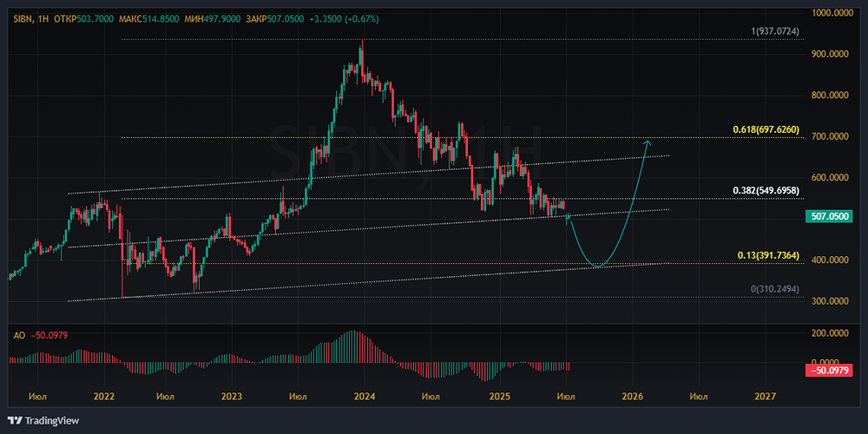Viewport: 868px width, 434px height.
Task: Click the 2026 time axis label
Action: tap(632, 397)
